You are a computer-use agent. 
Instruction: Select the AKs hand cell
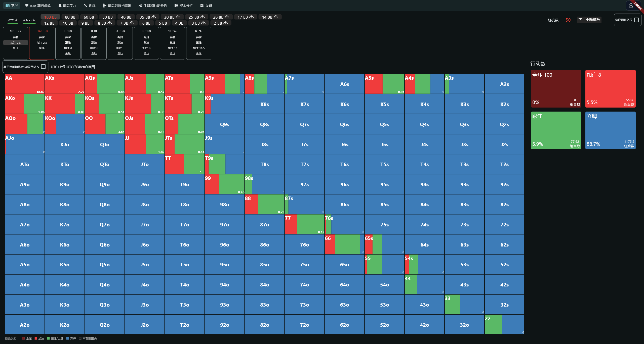(65, 84)
